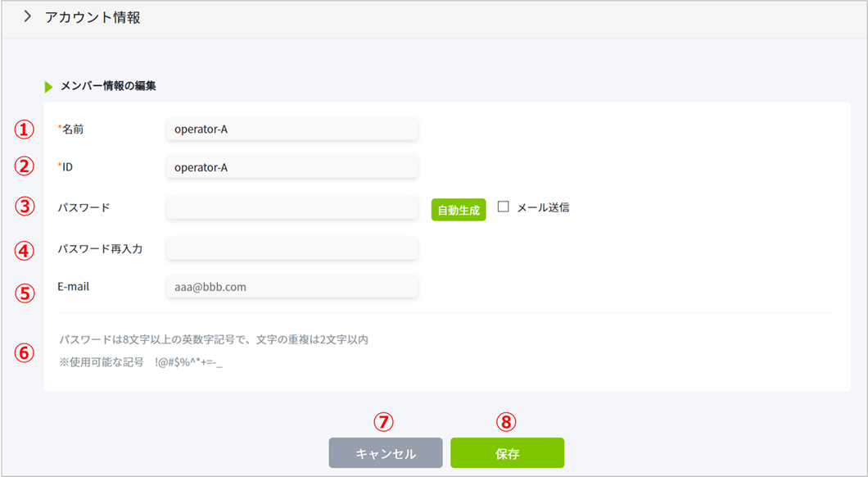Click the アカウント情報 header title

(x=93, y=17)
